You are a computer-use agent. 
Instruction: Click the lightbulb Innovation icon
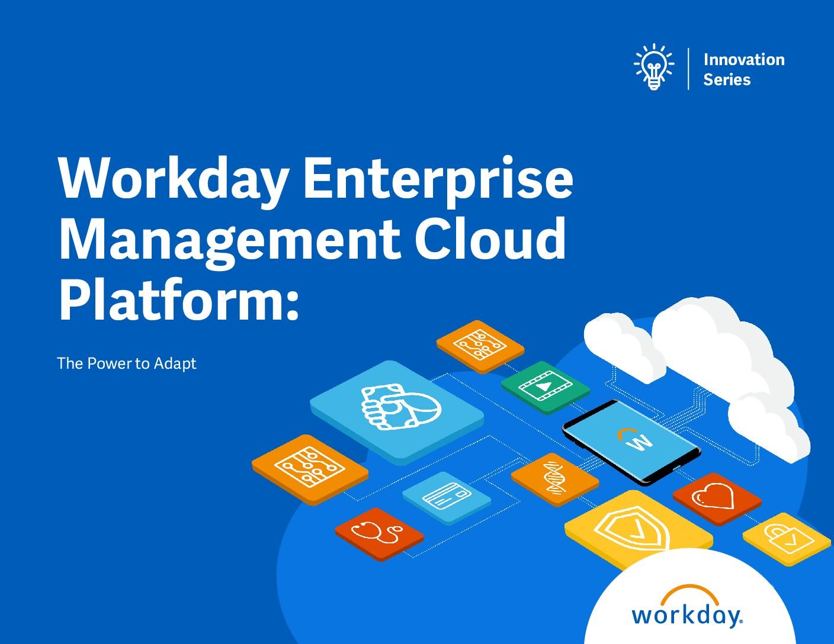tap(653, 66)
